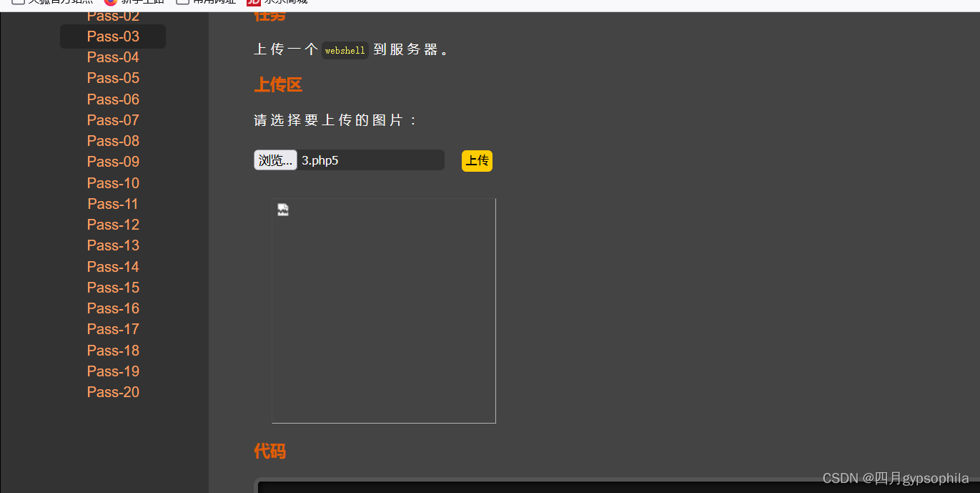This screenshot has width=980, height=493.
Task: Open the Pass-05 link
Action: click(113, 78)
